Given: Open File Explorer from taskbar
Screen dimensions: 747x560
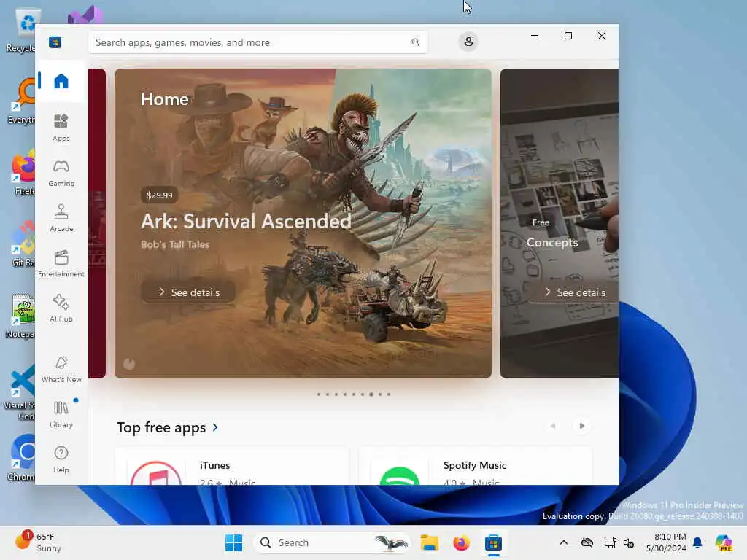Looking at the screenshot, I should tap(429, 542).
